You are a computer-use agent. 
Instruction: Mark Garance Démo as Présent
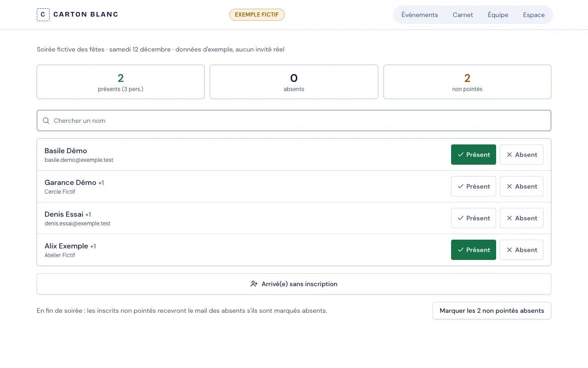(474, 186)
